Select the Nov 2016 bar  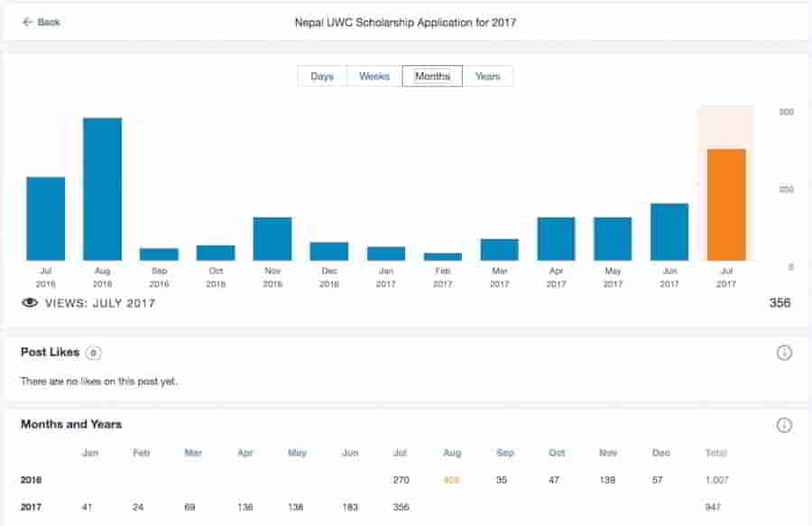pos(272,239)
